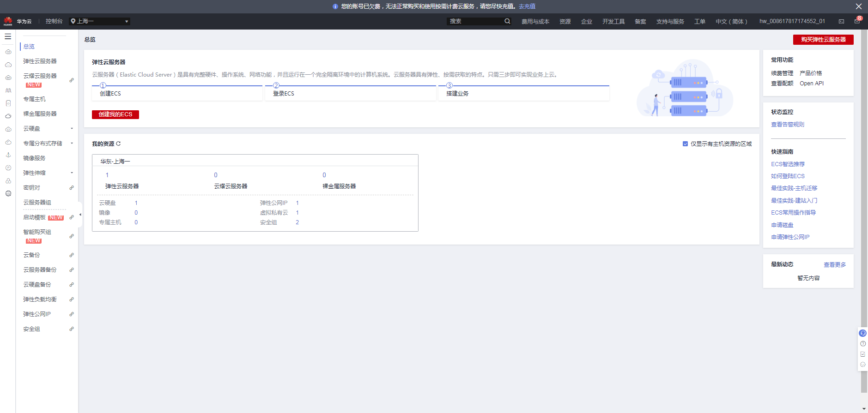Open the 企业 top menu

pos(587,22)
